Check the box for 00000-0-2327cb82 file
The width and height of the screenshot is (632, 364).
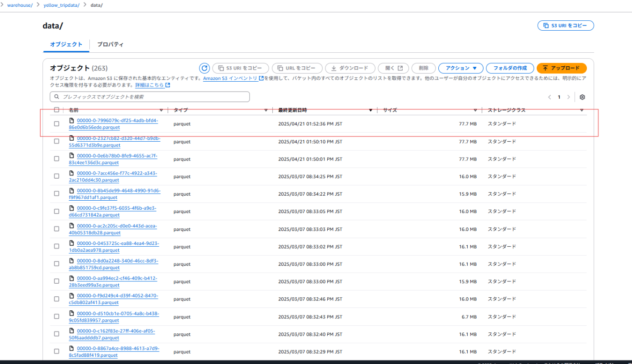(x=56, y=141)
